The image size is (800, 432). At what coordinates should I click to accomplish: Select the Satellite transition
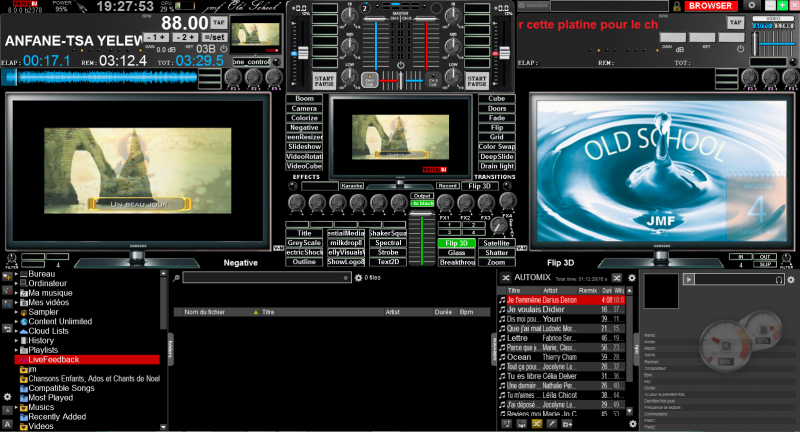[x=496, y=243]
